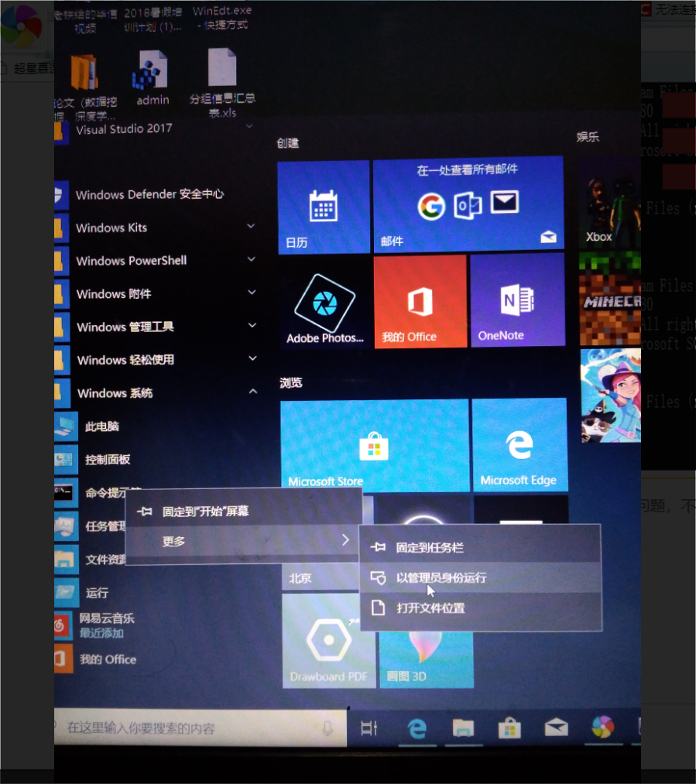Click the 命令提示符 icon in the app list

tap(66, 492)
